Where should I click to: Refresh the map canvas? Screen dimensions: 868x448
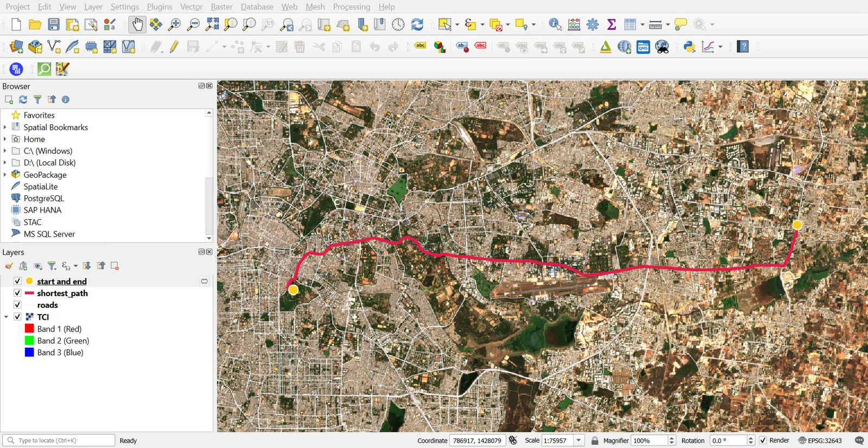click(x=417, y=24)
